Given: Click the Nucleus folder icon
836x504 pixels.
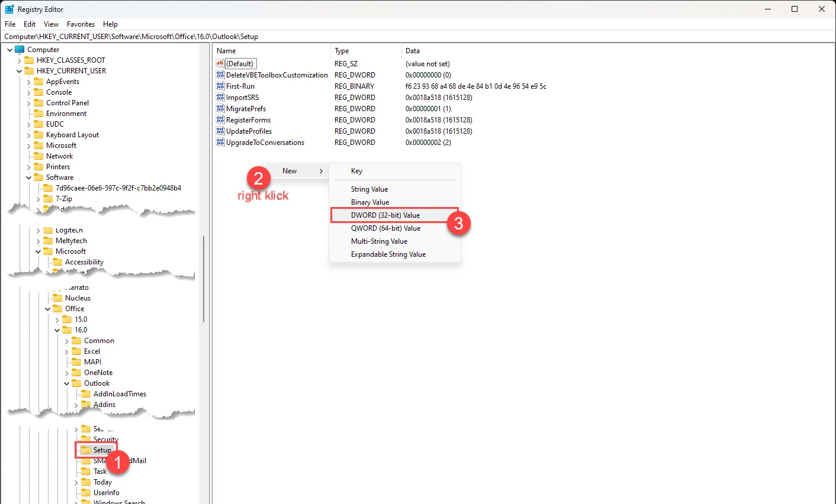Looking at the screenshot, I should point(57,298).
